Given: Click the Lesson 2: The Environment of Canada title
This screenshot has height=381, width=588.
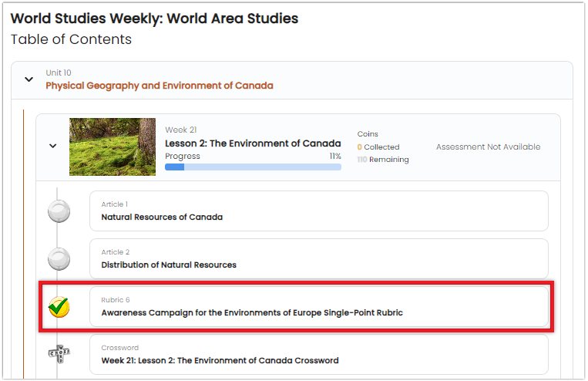Looking at the screenshot, I should (253, 143).
